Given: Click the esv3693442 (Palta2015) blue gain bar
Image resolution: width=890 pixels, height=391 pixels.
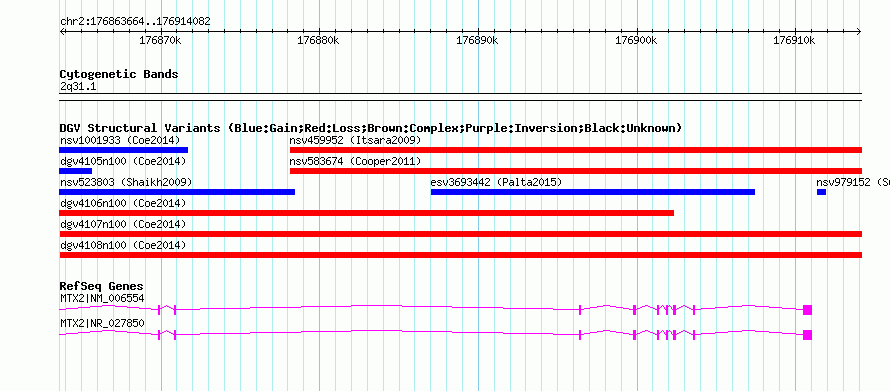Looking at the screenshot, I should [593, 192].
